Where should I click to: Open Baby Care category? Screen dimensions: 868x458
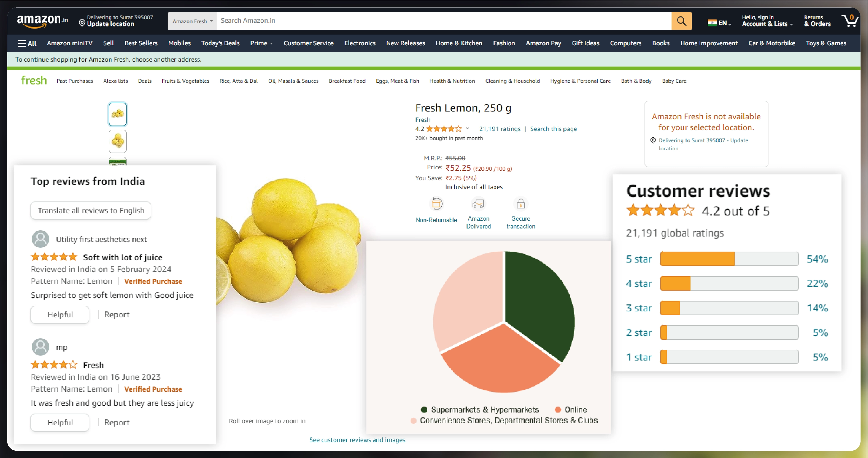(x=674, y=81)
